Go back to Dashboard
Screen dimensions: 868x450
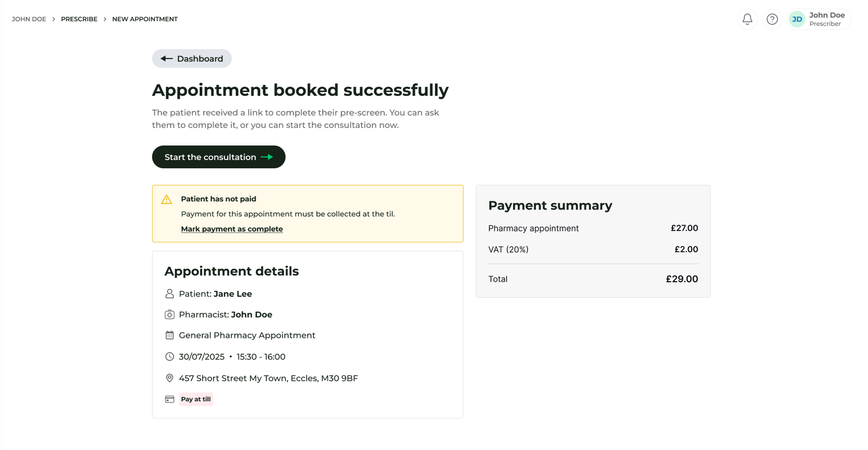click(x=191, y=59)
